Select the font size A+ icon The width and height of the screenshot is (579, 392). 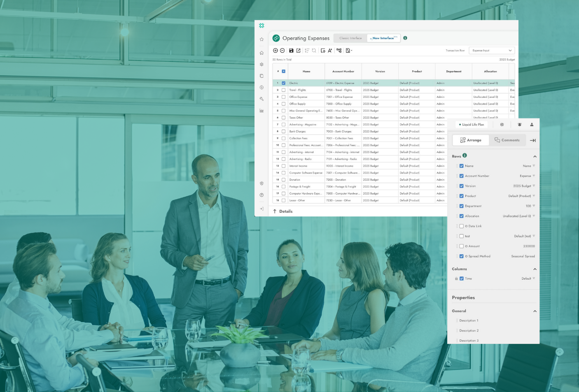[330, 50]
